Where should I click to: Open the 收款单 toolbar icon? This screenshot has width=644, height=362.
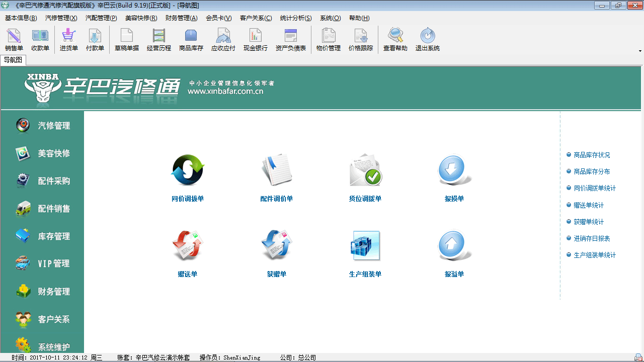(40, 40)
